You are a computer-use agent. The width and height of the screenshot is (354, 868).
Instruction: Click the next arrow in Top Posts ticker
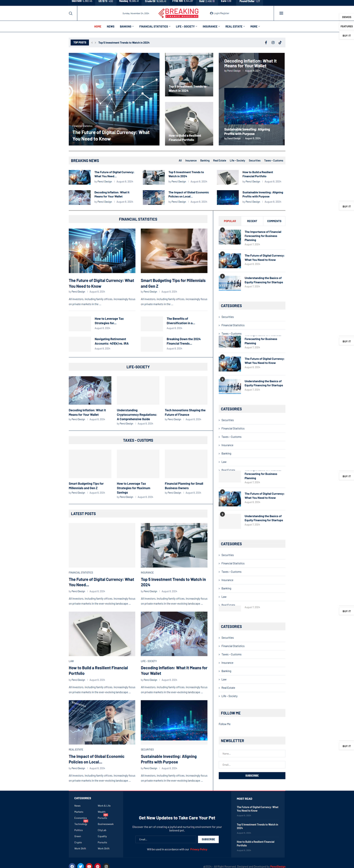pyautogui.click(x=95, y=43)
